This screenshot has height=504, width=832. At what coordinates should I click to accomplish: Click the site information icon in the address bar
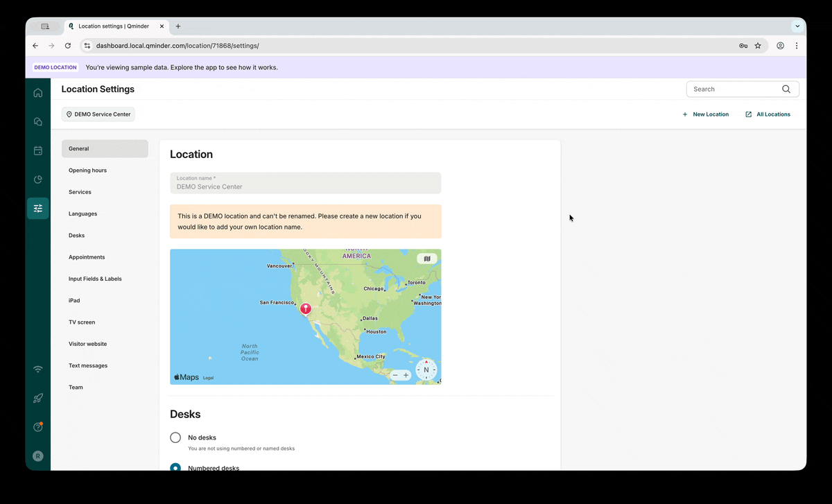(x=87, y=46)
